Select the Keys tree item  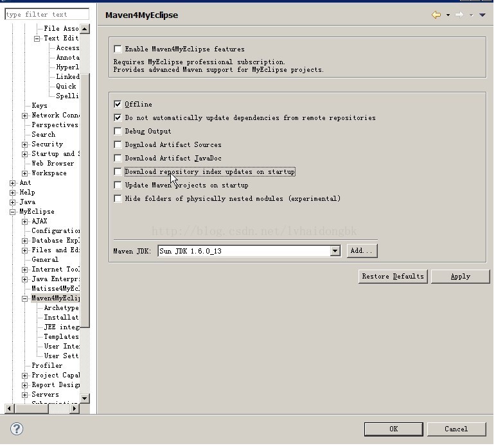point(40,105)
